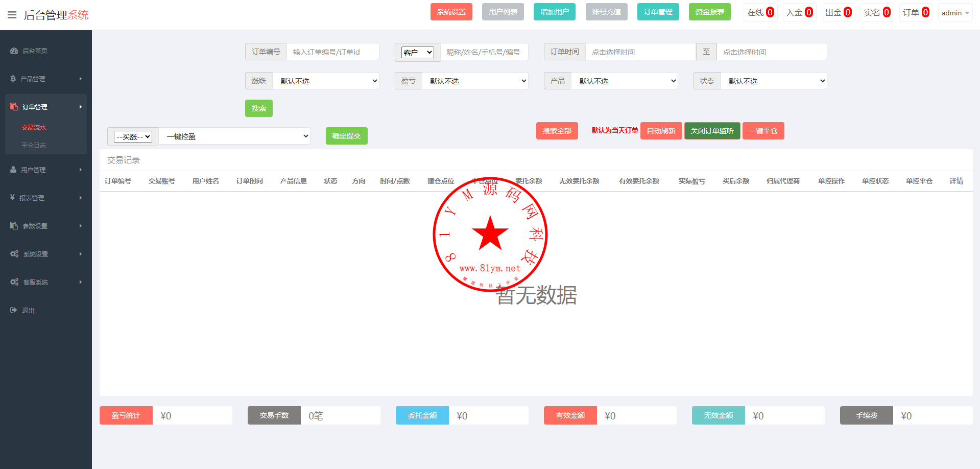Screen dimensions: 980x469
Task: Click the 账号充值 top button
Action: [607, 12]
